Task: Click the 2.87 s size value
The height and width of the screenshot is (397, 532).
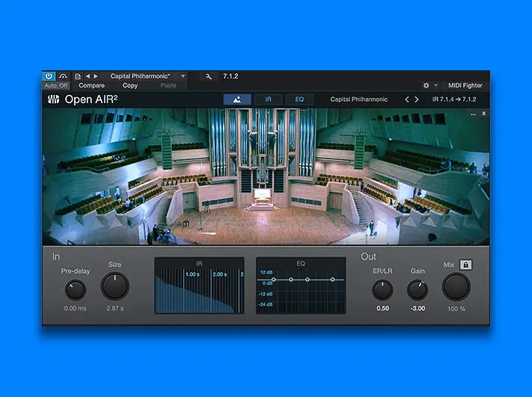Action: point(115,309)
